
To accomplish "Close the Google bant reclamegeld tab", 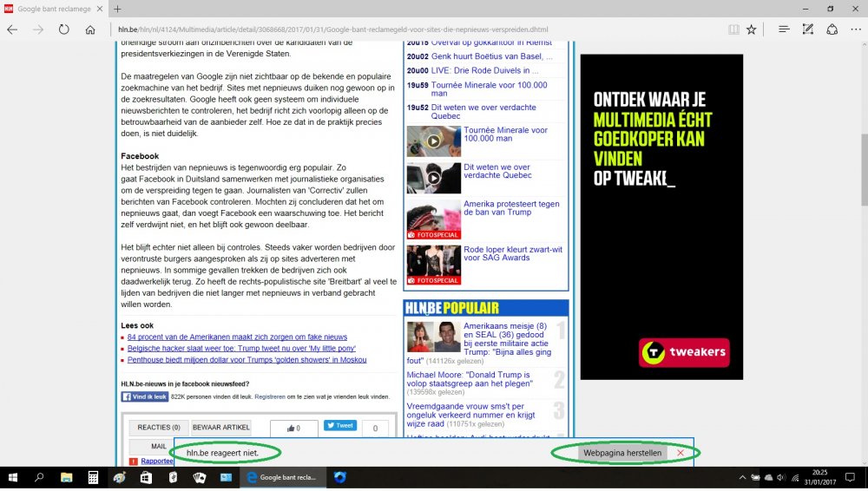I will point(100,9).
